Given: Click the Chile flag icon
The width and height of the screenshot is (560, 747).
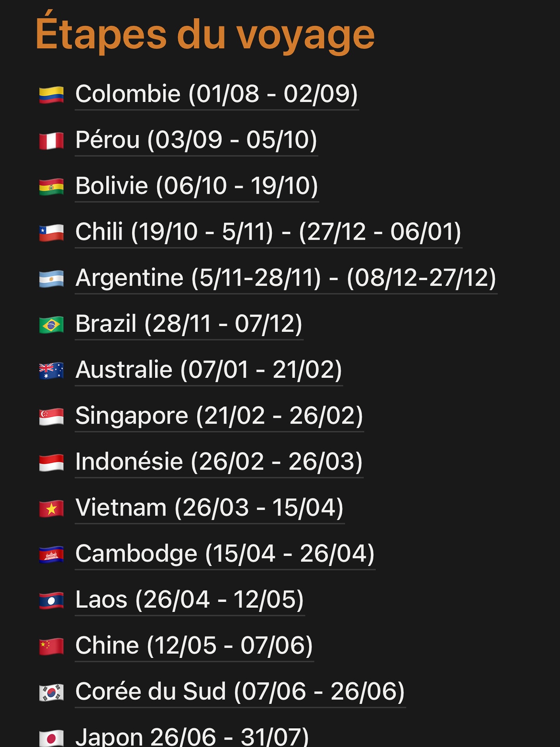Looking at the screenshot, I should [x=51, y=233].
